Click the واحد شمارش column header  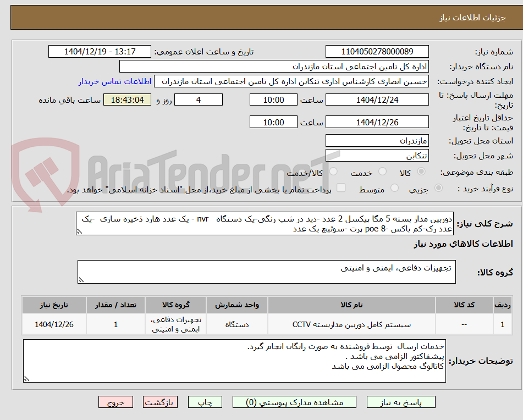click(x=237, y=305)
